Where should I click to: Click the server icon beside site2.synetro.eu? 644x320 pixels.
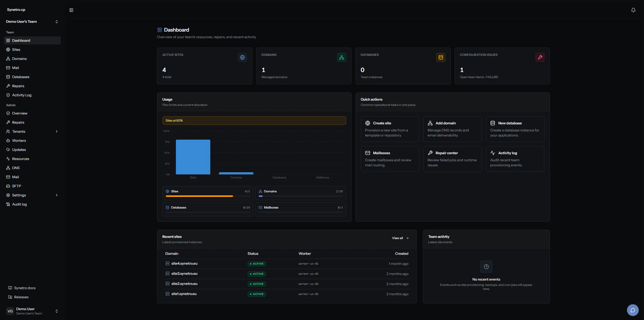coord(168,284)
